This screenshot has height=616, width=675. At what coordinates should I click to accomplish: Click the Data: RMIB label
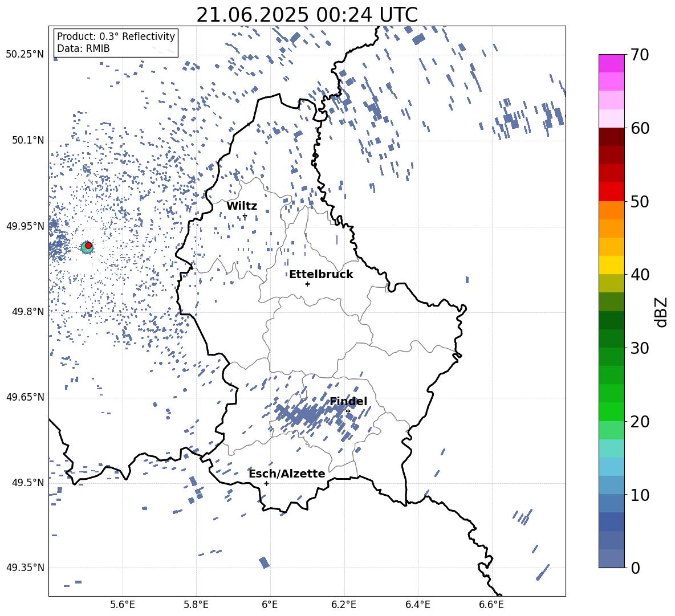click(x=83, y=48)
